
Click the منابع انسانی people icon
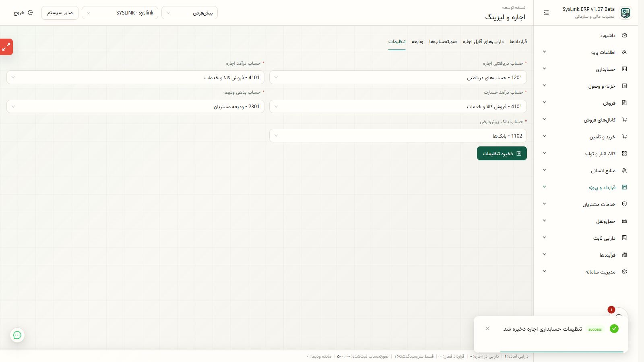click(x=624, y=171)
